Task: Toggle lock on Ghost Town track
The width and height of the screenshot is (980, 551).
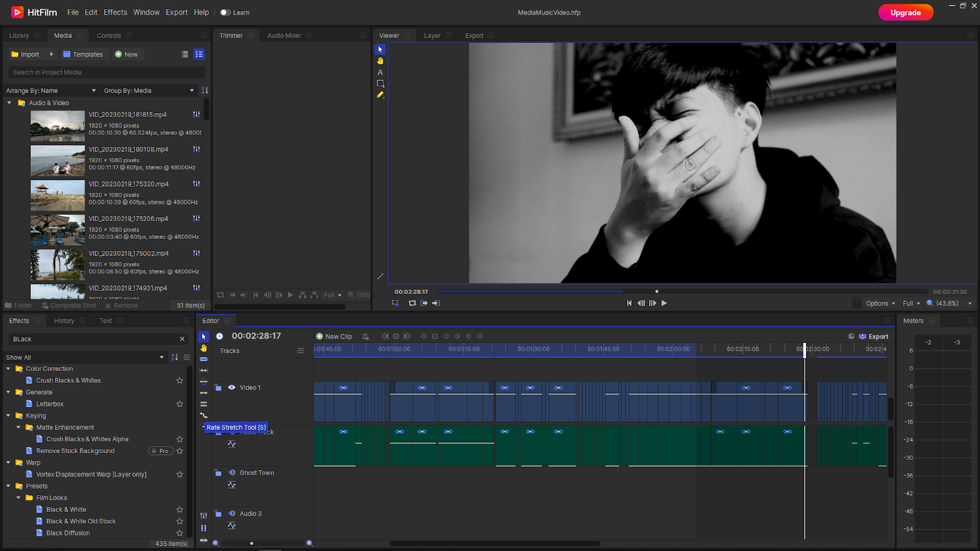Action: [218, 473]
